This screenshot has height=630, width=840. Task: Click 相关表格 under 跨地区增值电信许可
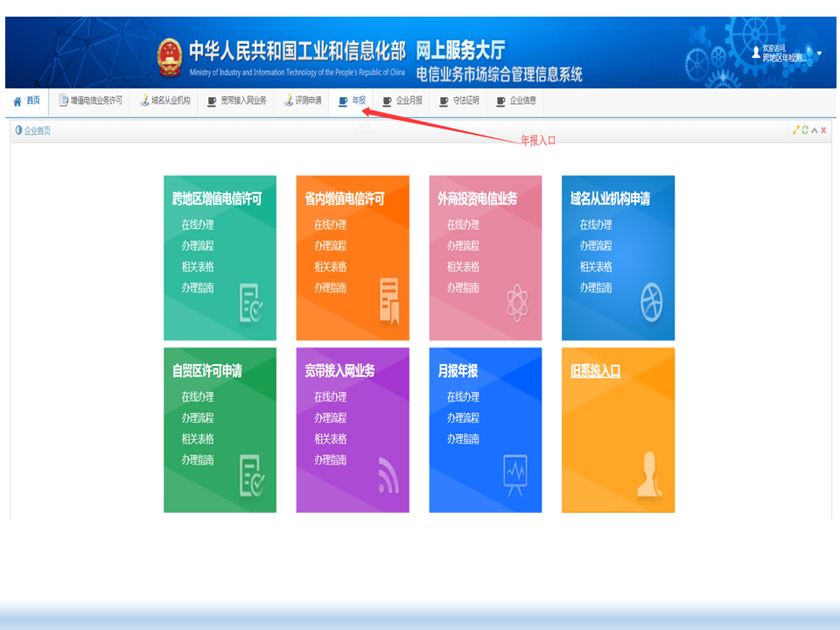coord(198,267)
